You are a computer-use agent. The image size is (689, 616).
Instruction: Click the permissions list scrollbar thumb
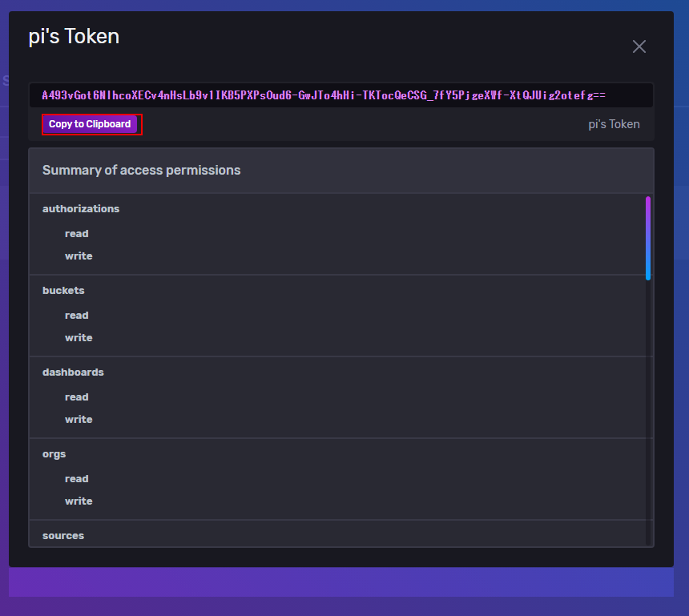647,238
